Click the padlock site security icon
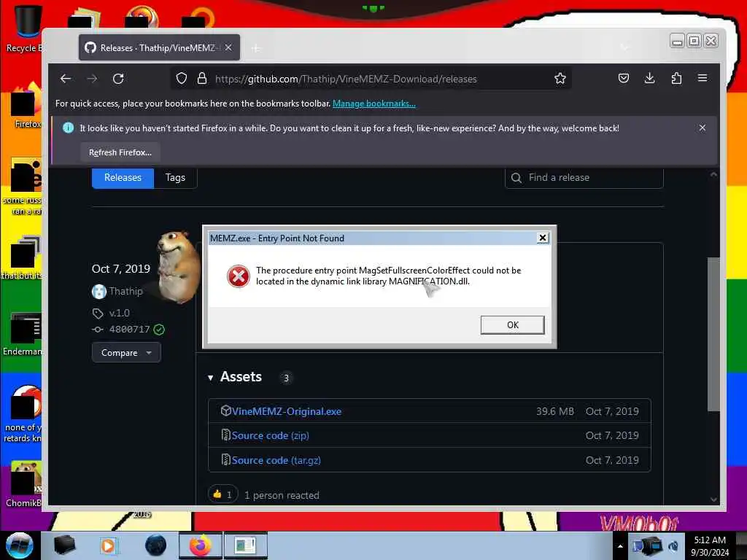The height and width of the screenshot is (560, 747). 202,79
